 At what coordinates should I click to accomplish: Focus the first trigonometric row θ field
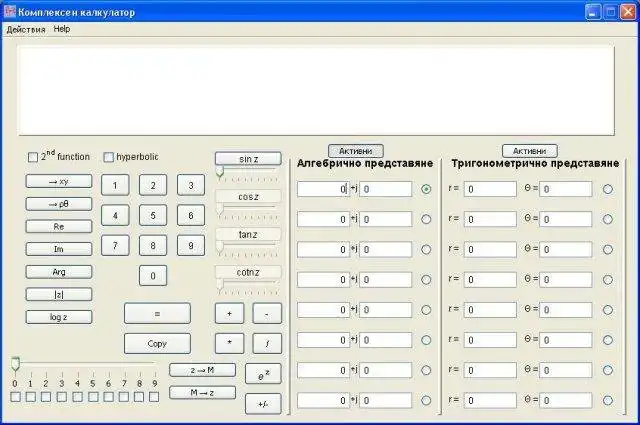[x=566, y=189]
